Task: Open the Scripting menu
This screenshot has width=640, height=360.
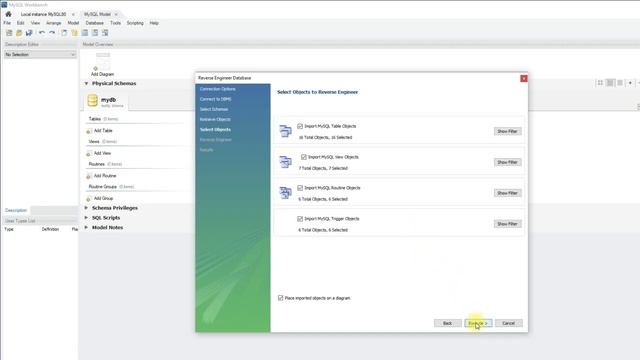Action: coord(135,23)
